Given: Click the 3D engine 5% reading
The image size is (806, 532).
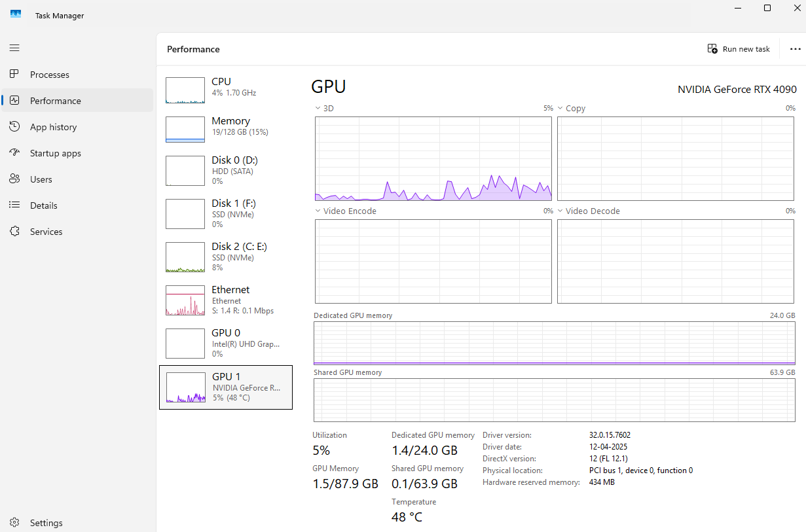Looking at the screenshot, I should point(548,108).
